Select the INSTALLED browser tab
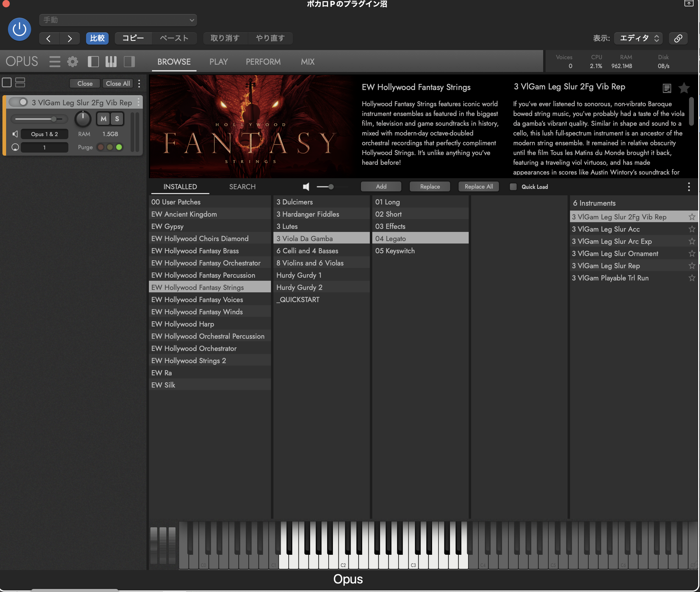The image size is (700, 592). (x=180, y=187)
